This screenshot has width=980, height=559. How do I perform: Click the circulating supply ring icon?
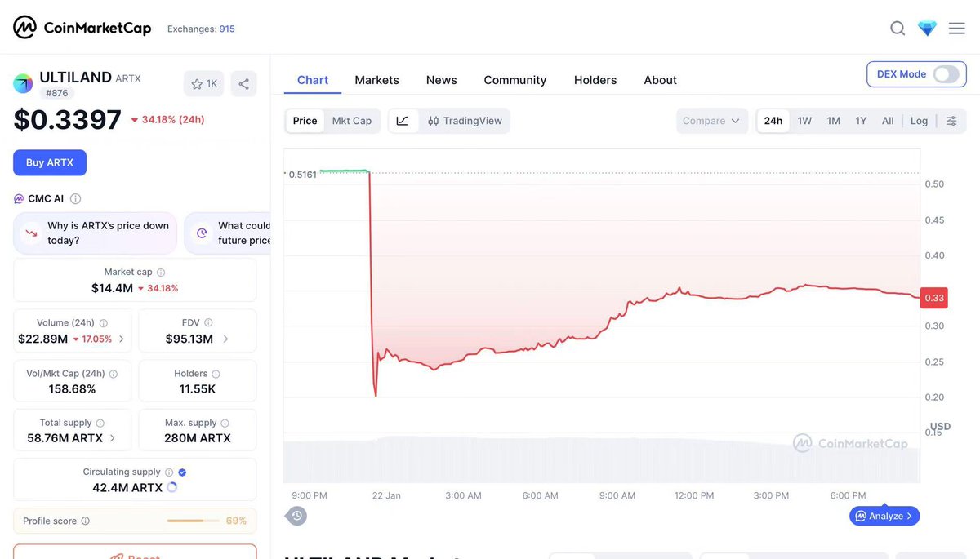point(171,487)
